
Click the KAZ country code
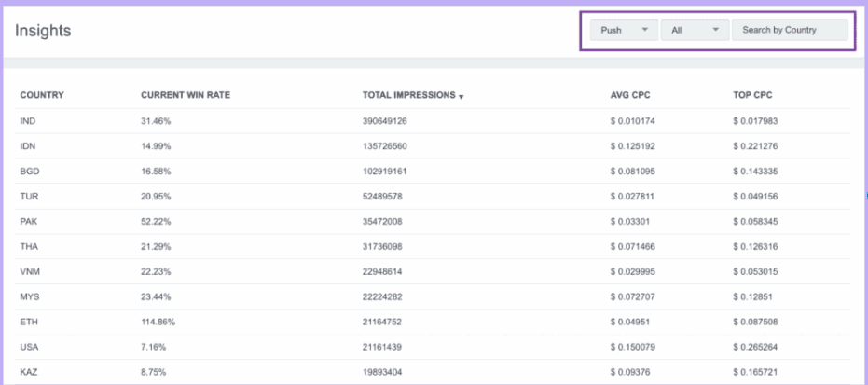tap(28, 372)
